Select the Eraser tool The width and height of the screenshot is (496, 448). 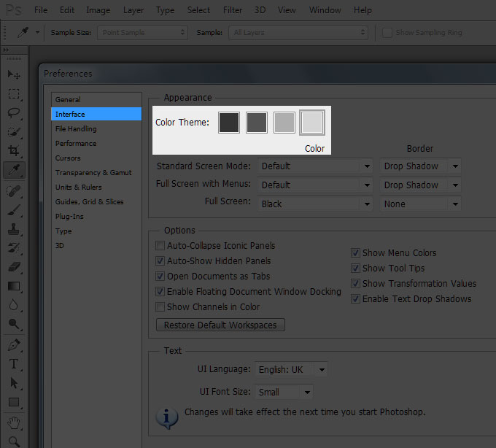14,267
